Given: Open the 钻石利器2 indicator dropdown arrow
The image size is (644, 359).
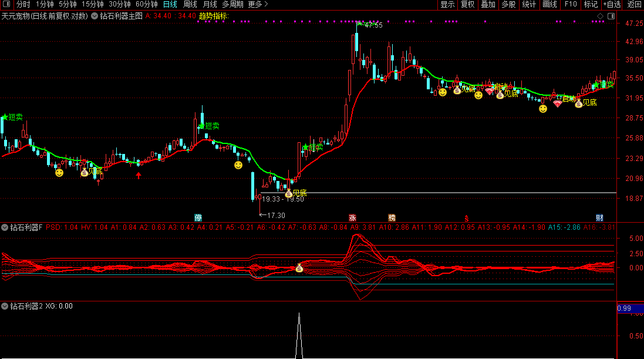Looking at the screenshot, I should pos(5,306).
